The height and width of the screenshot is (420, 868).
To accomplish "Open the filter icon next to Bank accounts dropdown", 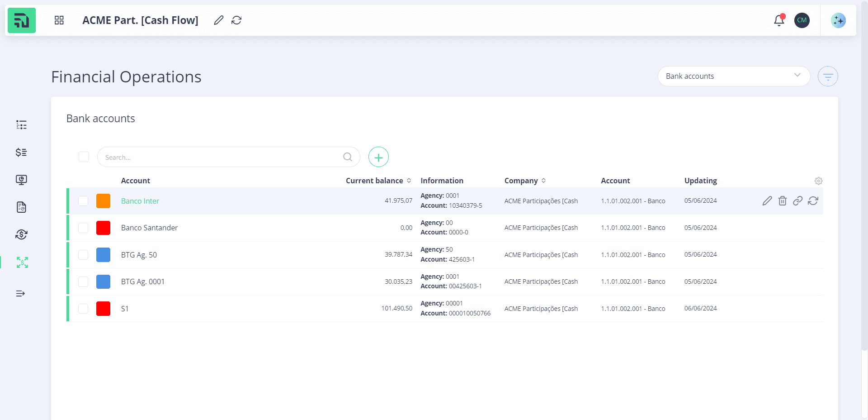I will 828,76.
